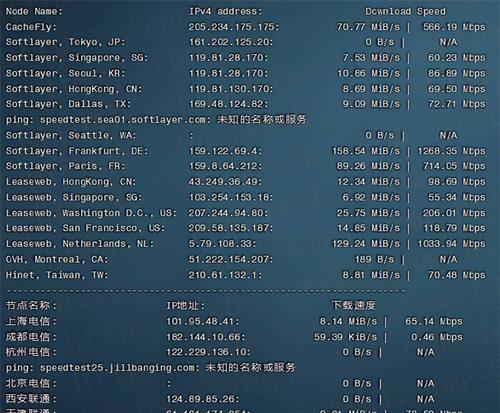Select the 节点名称 header text
This screenshot has height=413, width=500.
point(28,305)
